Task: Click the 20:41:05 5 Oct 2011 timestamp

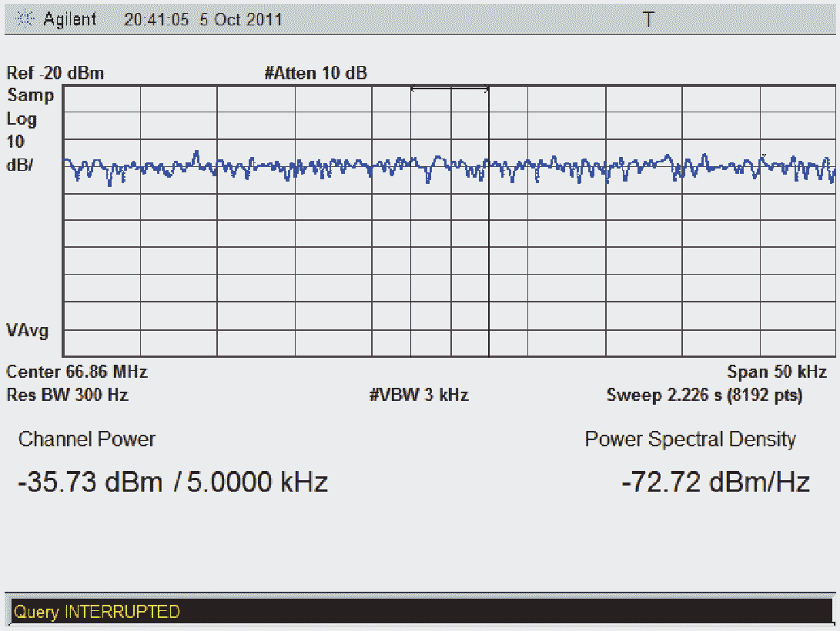Action: click(203, 20)
